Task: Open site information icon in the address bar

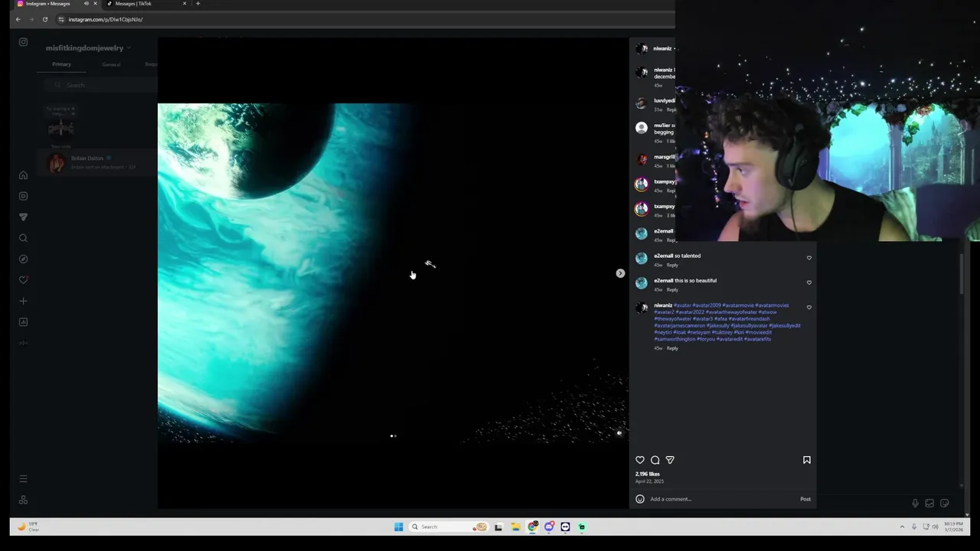Action: click(x=61, y=19)
